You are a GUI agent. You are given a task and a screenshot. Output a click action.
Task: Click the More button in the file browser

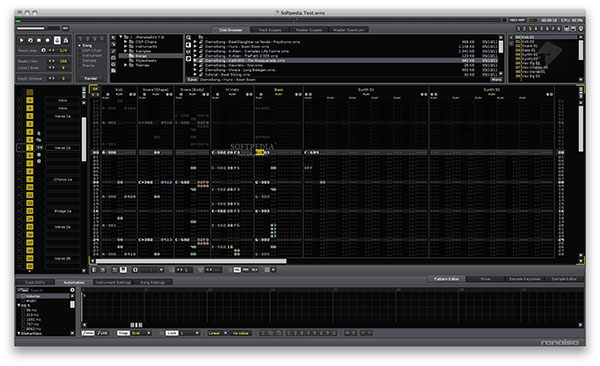[x=496, y=80]
